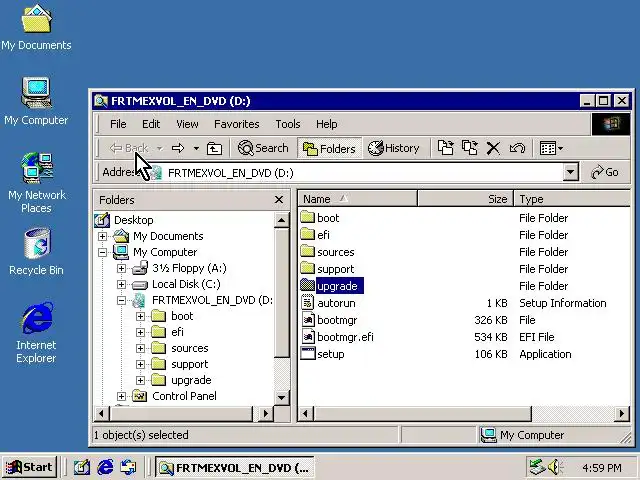Open Internet Explorer desktop icon
Viewport: 640px width, 480px height.
pyautogui.click(x=36, y=333)
